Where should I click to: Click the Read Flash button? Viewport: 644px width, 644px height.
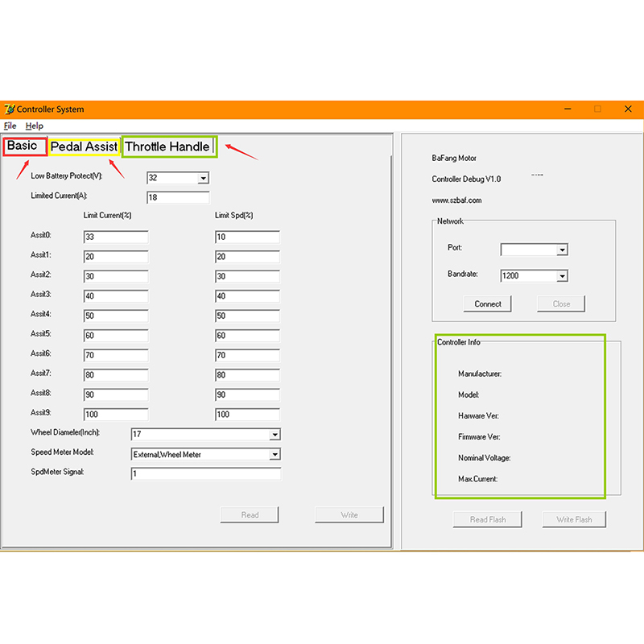(x=488, y=519)
